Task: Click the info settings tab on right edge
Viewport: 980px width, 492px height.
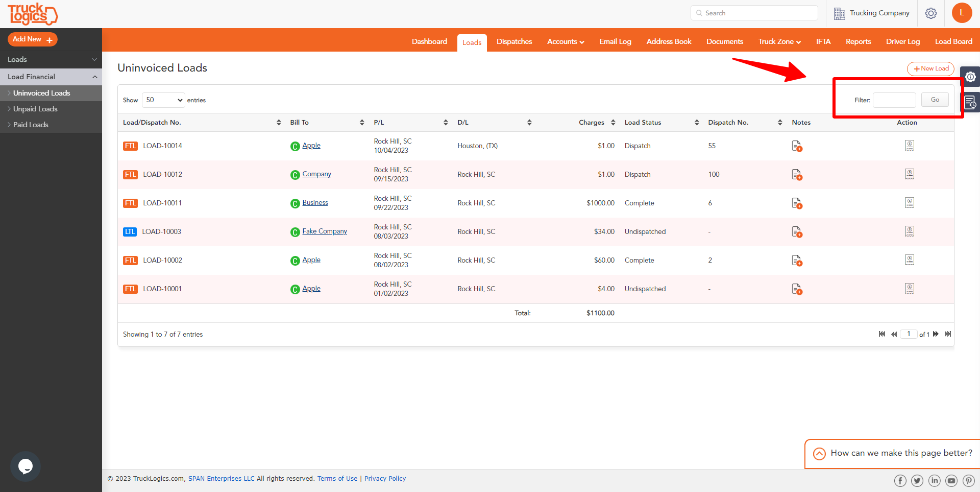Action: [x=971, y=77]
